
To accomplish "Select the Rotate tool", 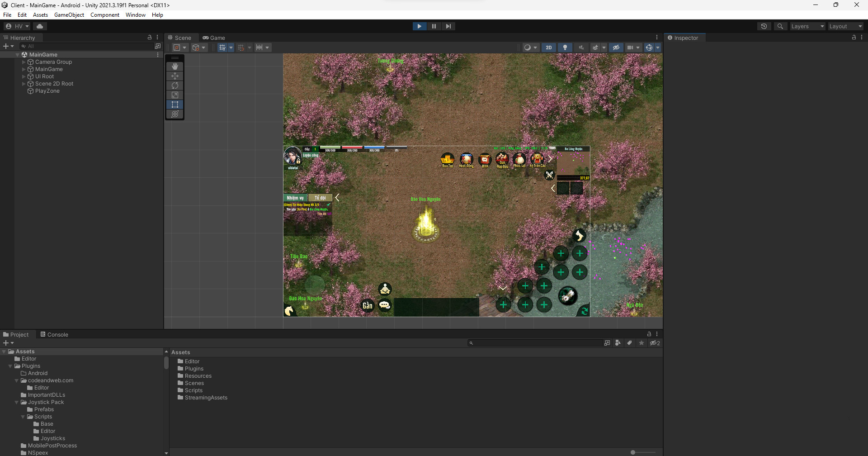I will (175, 85).
